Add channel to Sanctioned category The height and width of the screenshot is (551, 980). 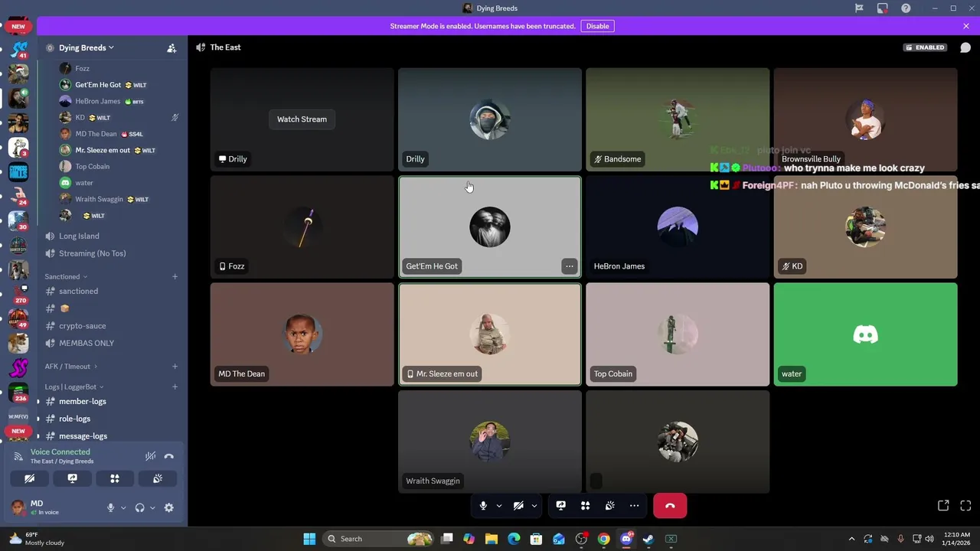(175, 276)
